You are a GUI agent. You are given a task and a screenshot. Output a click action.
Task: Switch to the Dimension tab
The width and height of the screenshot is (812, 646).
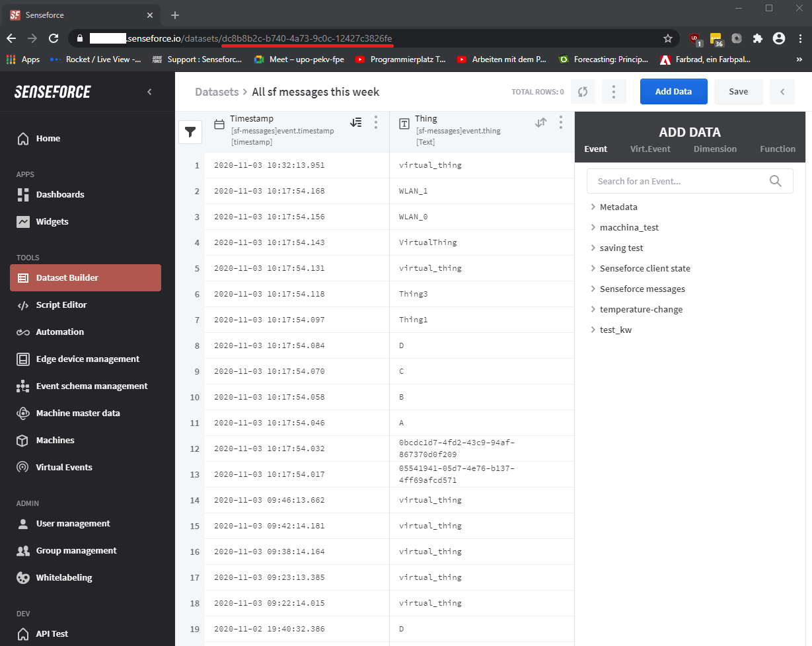coord(715,149)
